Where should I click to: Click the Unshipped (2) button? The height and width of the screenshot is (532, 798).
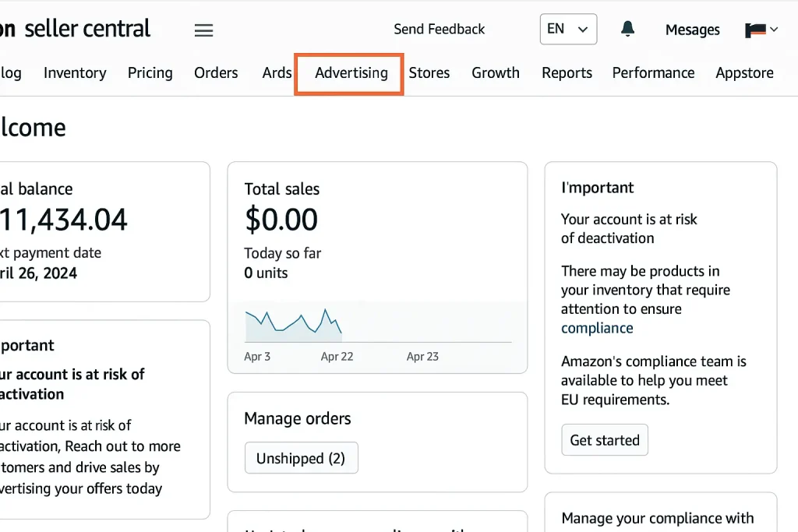click(x=301, y=459)
